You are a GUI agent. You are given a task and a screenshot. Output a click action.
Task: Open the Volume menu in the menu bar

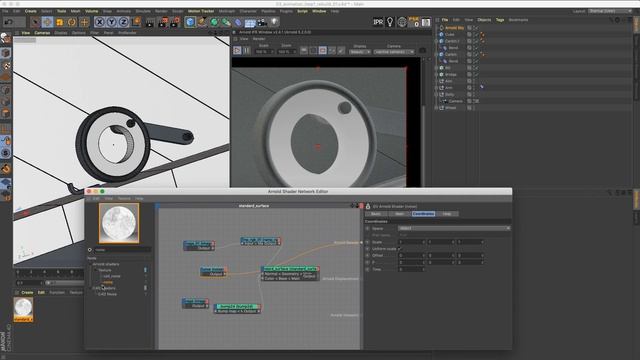[91, 11]
